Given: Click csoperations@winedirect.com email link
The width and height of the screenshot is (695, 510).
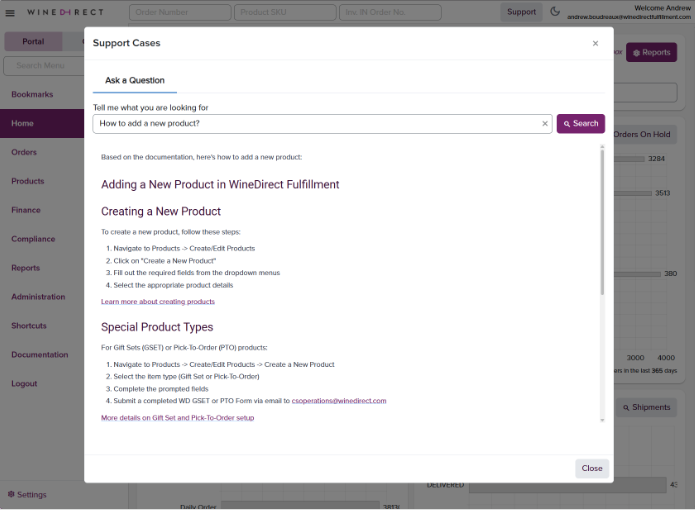Looking at the screenshot, I should 339,401.
